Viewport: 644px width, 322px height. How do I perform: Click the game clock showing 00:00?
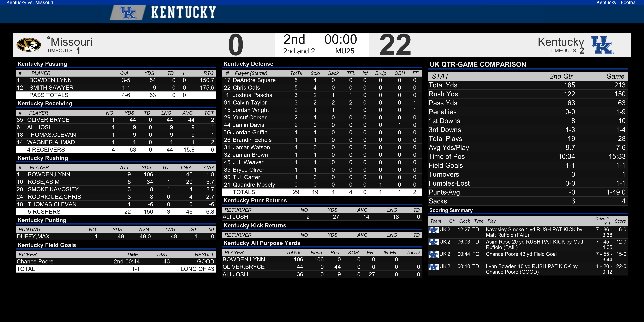(340, 40)
